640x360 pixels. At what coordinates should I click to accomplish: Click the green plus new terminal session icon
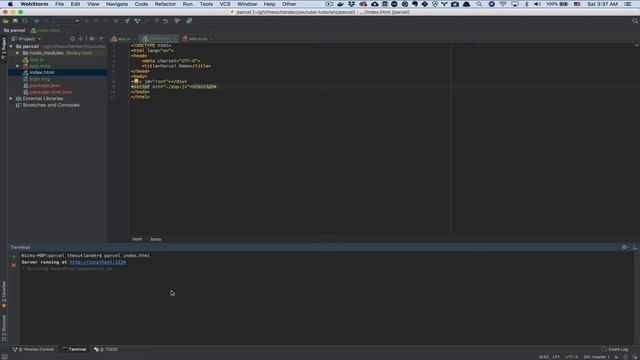click(14, 257)
